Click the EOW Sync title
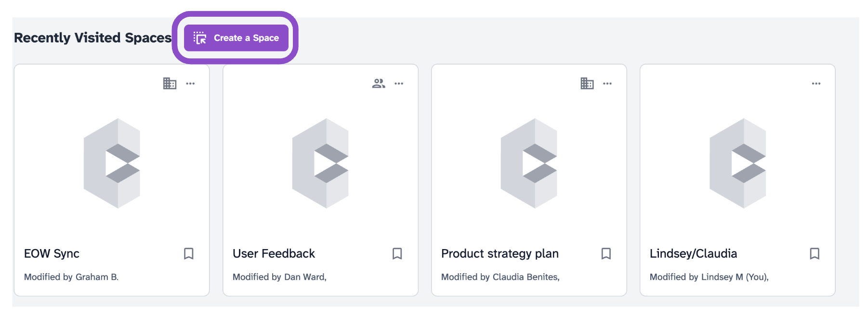This screenshot has width=868, height=317. 52,253
